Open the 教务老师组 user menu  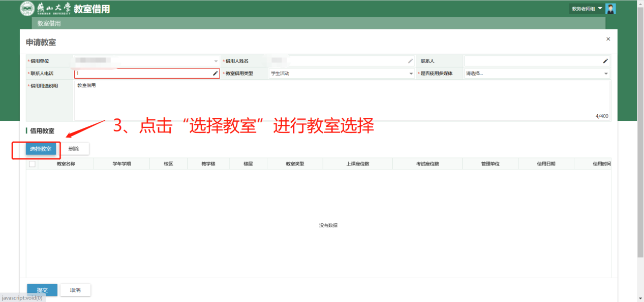pyautogui.click(x=586, y=9)
